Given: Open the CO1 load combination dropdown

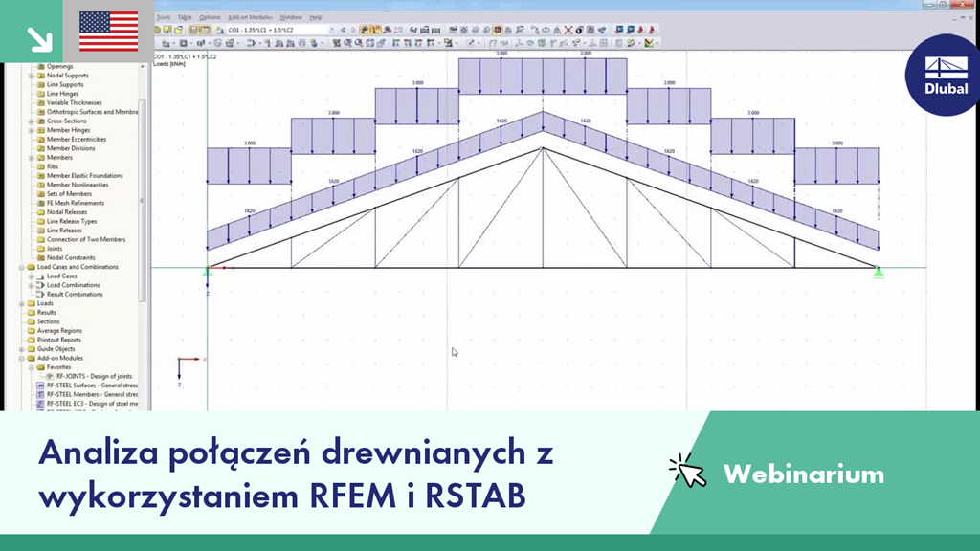Looking at the screenshot, I should point(332,30).
